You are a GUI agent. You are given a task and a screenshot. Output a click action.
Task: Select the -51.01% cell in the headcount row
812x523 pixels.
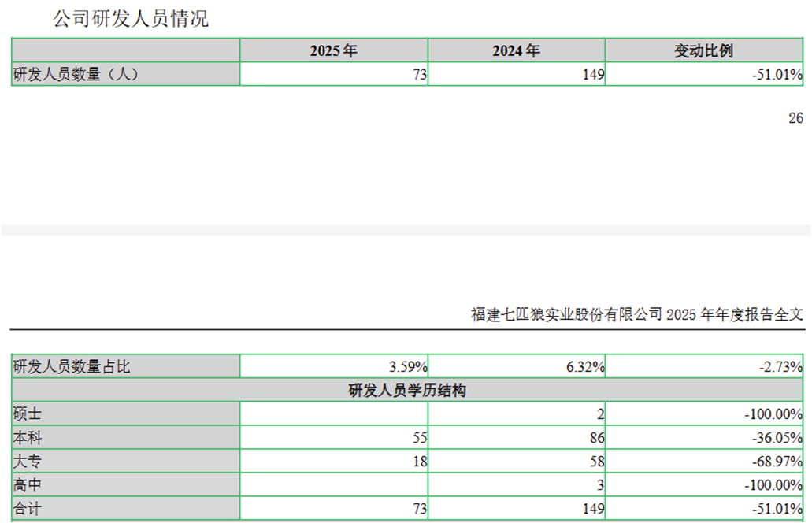click(x=777, y=75)
